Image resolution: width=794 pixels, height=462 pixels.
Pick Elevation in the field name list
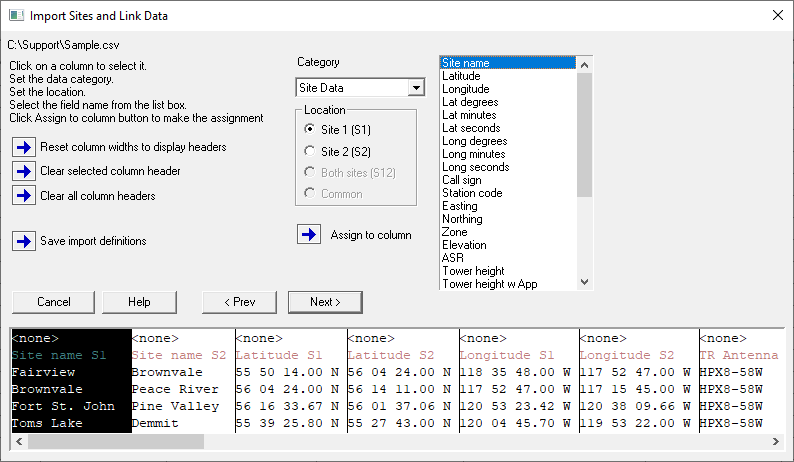point(464,245)
